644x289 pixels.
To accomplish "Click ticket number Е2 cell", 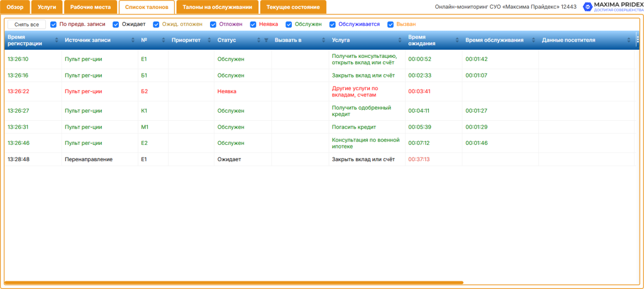I will 153,143.
